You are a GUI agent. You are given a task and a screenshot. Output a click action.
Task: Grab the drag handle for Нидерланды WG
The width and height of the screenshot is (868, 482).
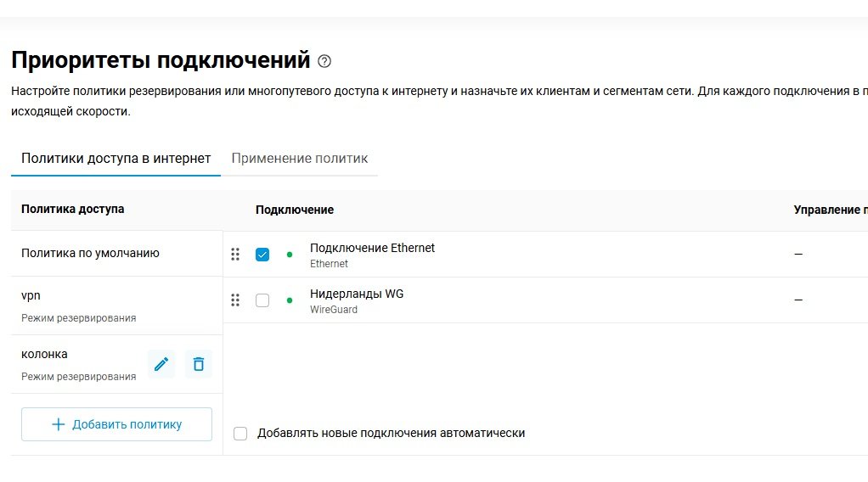(235, 300)
